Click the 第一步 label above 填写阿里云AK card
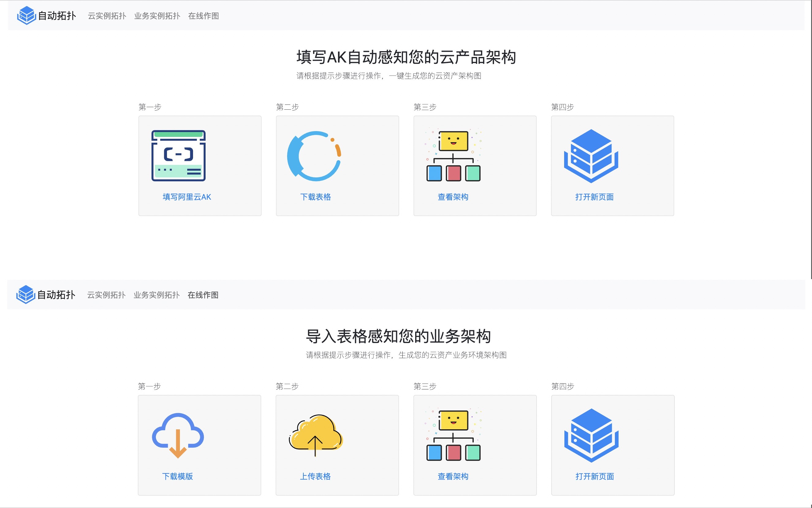The image size is (812, 508). [x=150, y=107]
